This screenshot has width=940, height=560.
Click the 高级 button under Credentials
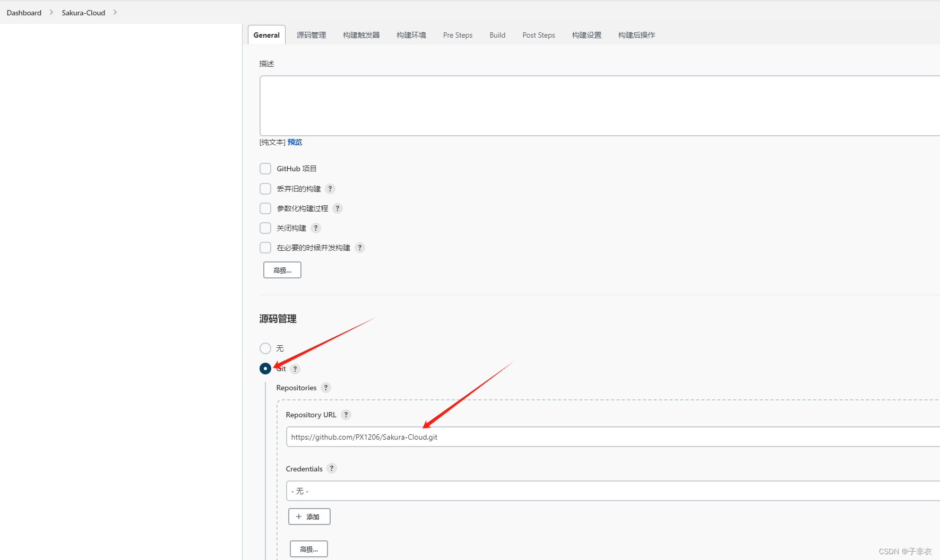click(x=309, y=549)
